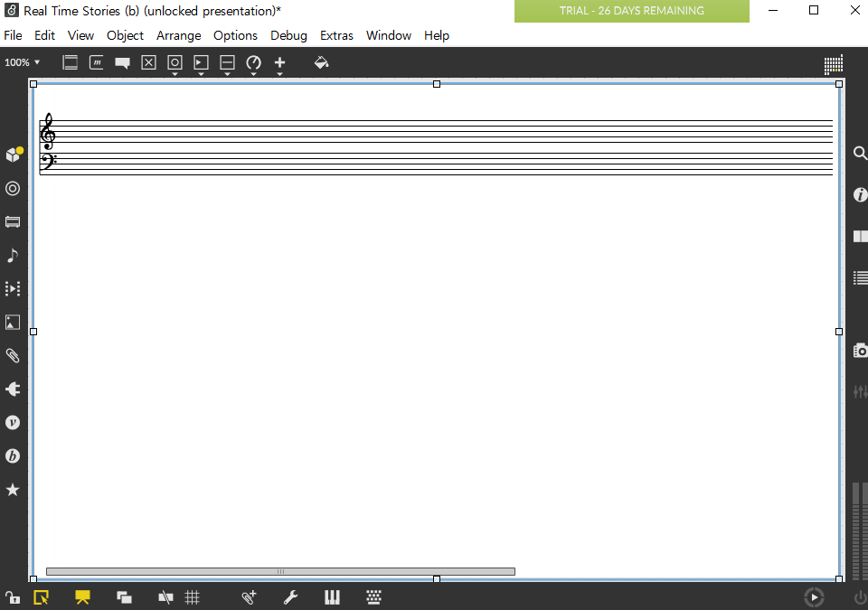The width and height of the screenshot is (868, 610).
Task: Open the Arrange menu
Action: 179,35
